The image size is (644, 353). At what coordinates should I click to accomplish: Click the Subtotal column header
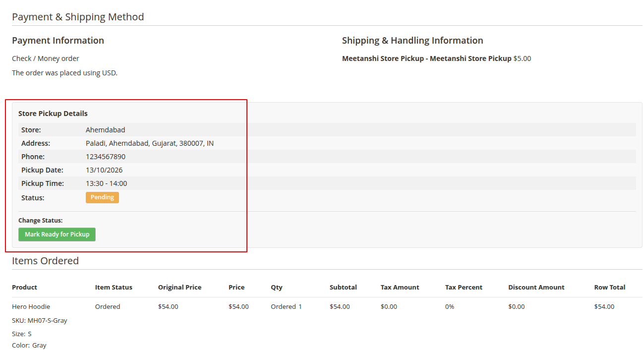tap(343, 288)
